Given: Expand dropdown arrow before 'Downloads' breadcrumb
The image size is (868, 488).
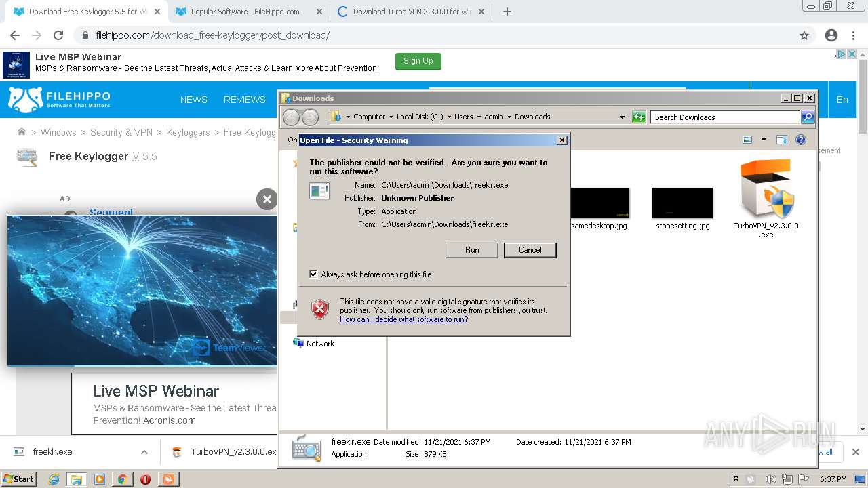Looking at the screenshot, I should [510, 117].
